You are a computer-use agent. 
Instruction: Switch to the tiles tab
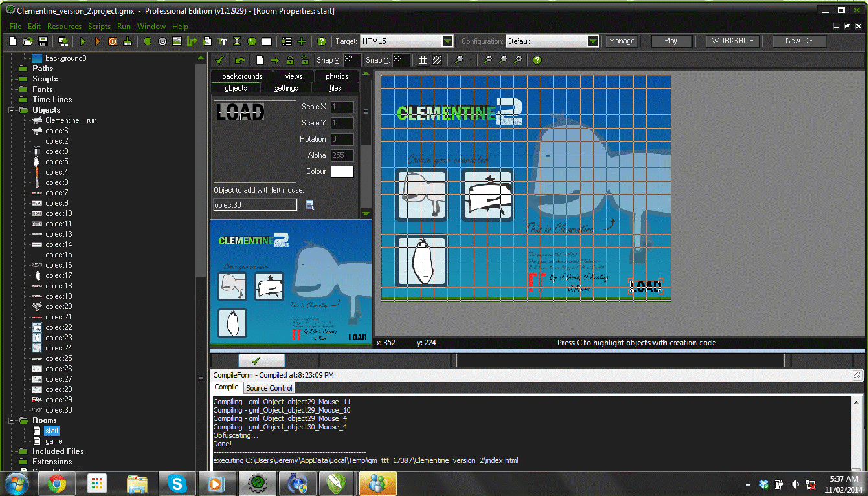[x=335, y=88]
